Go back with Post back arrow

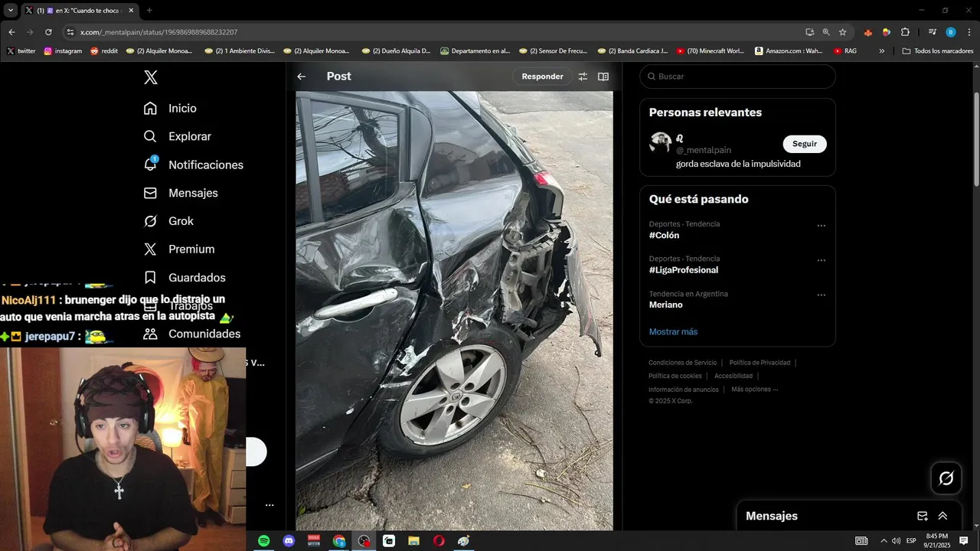(302, 77)
